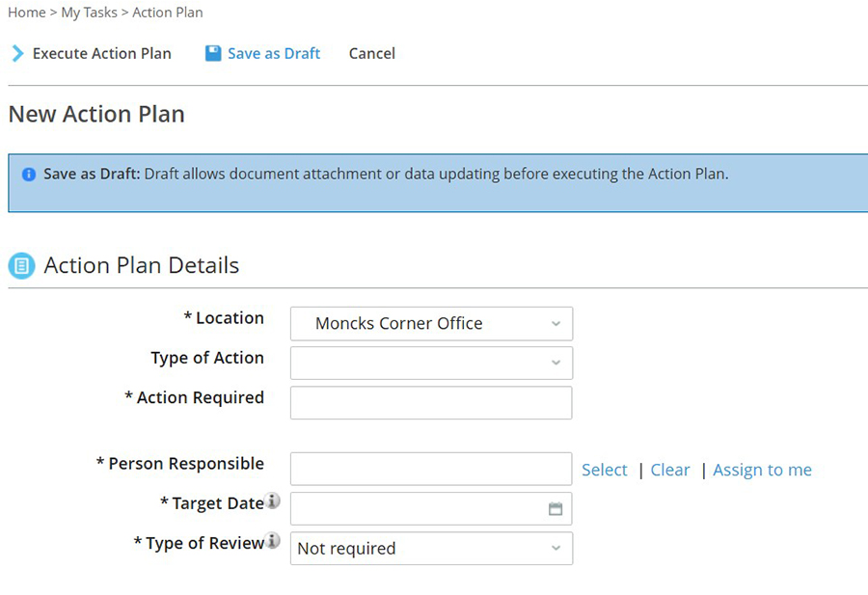Expand the Type of Review dropdown

coord(431,549)
